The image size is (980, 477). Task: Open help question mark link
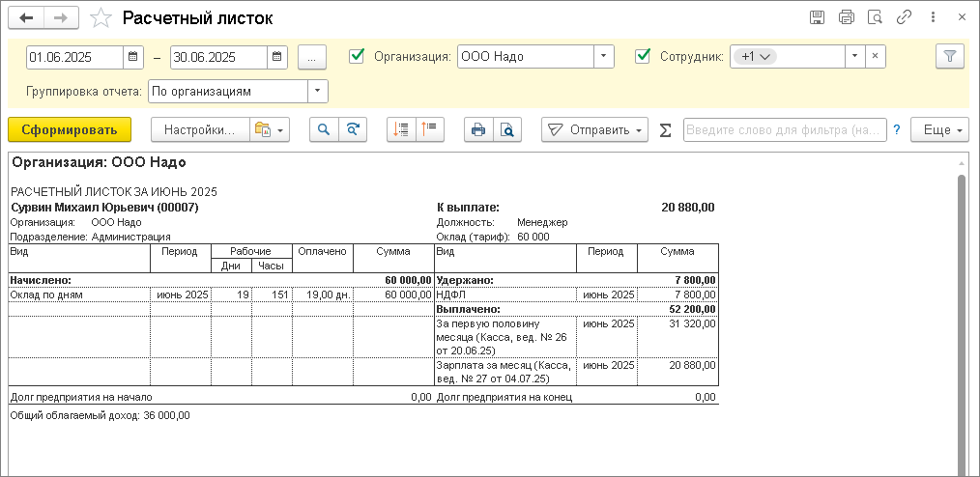point(897,129)
